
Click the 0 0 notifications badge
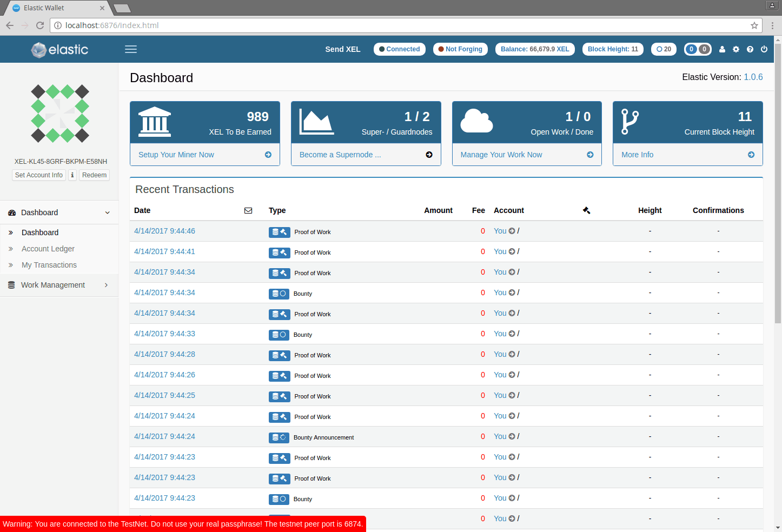(698, 49)
